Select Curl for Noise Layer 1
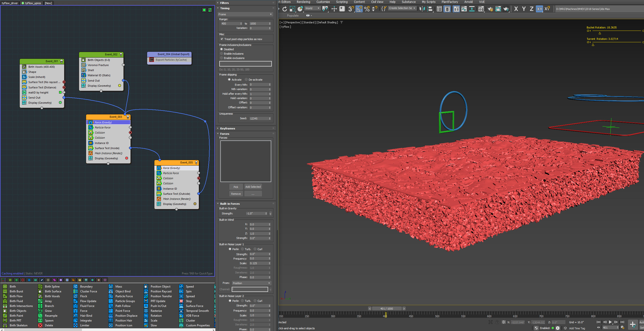644x331 pixels. click(x=255, y=249)
